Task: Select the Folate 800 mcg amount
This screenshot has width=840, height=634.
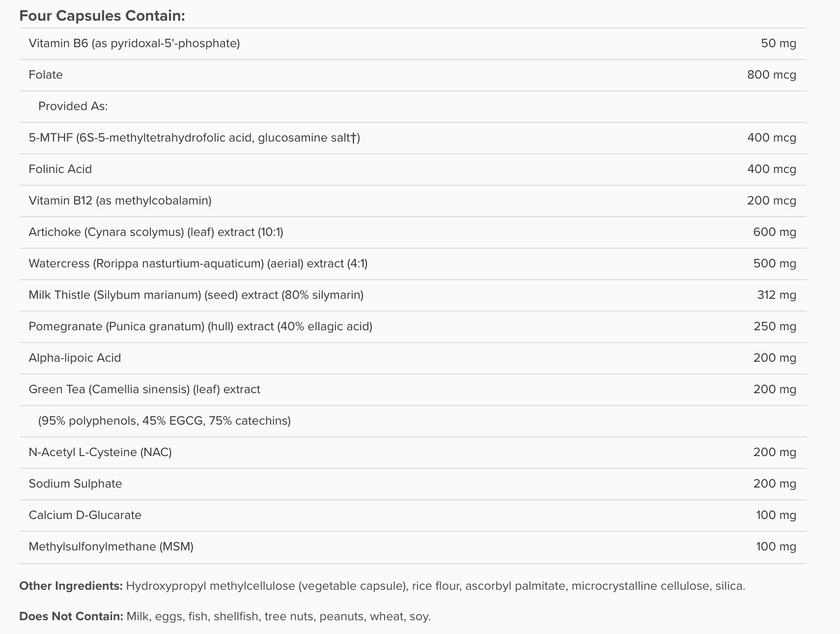Action: coord(771,75)
